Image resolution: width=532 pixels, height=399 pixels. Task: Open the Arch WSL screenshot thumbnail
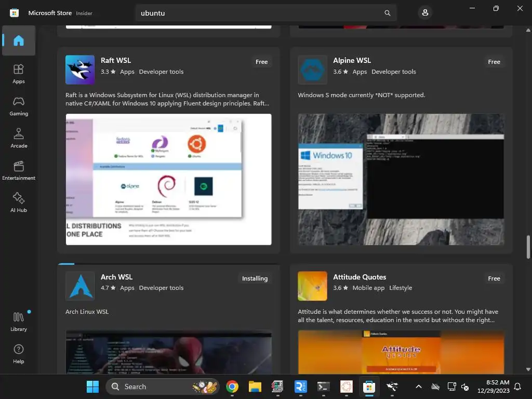pos(169,352)
